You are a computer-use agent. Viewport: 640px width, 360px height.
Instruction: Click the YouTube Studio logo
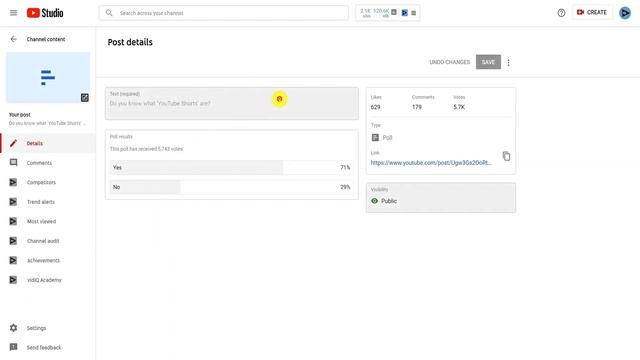pos(45,13)
